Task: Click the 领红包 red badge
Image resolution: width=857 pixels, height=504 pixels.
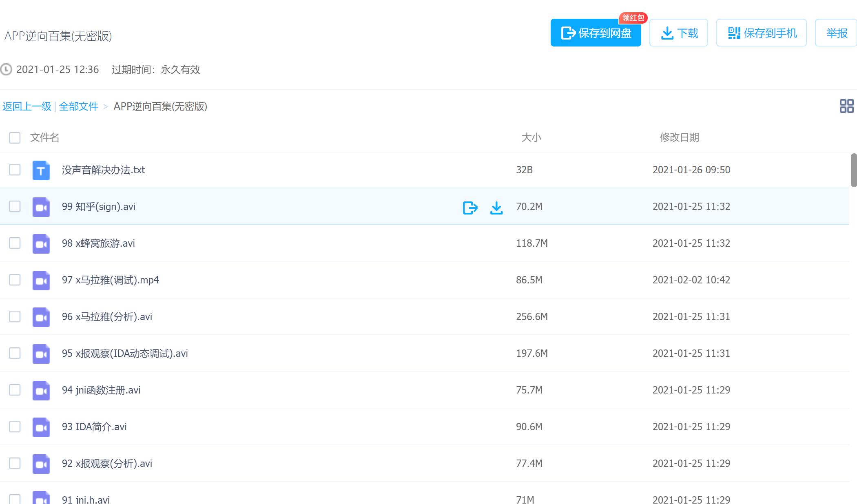Action: [x=633, y=18]
